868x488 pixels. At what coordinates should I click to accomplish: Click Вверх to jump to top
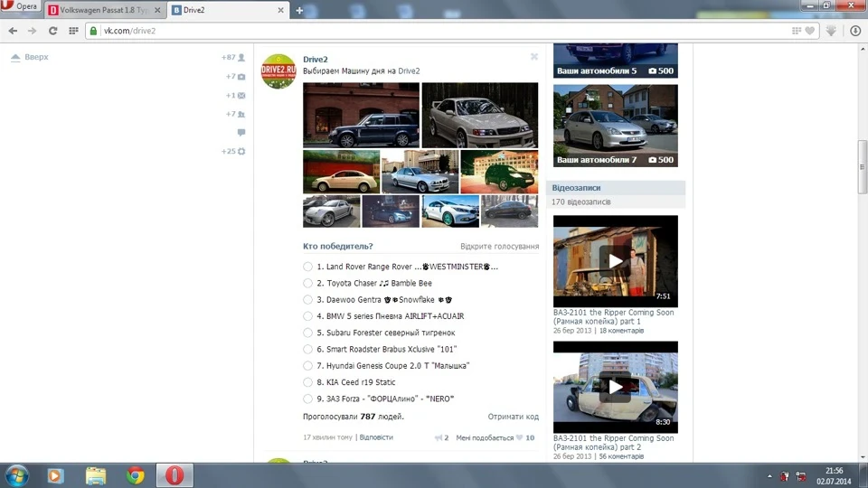click(x=30, y=57)
